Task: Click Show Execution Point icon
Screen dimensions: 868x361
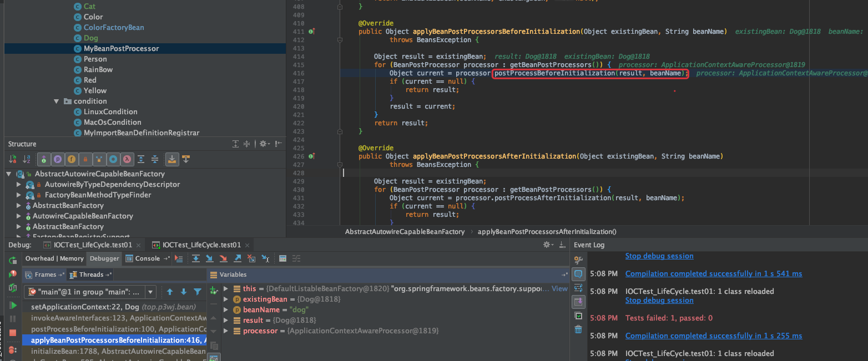Action: click(x=179, y=258)
